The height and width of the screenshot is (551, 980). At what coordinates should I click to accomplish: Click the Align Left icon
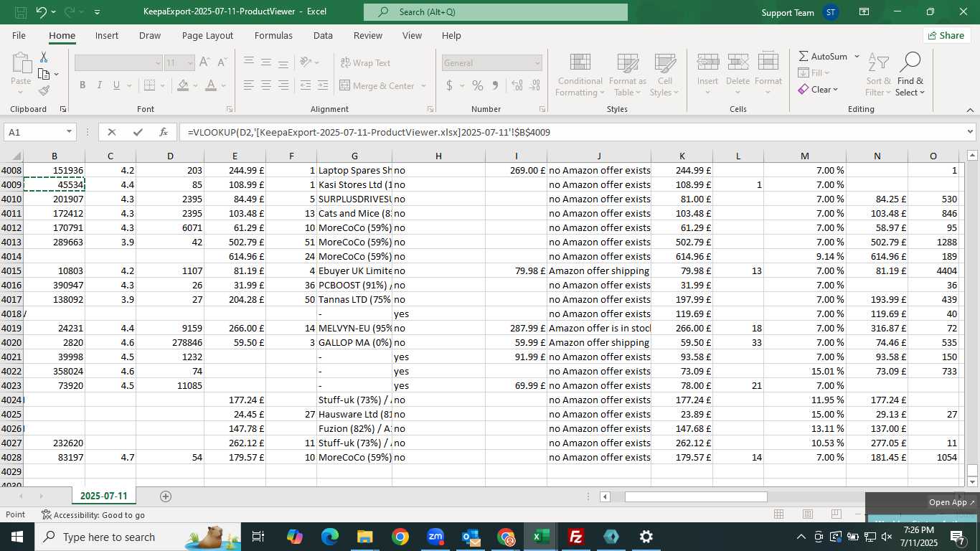coord(249,85)
